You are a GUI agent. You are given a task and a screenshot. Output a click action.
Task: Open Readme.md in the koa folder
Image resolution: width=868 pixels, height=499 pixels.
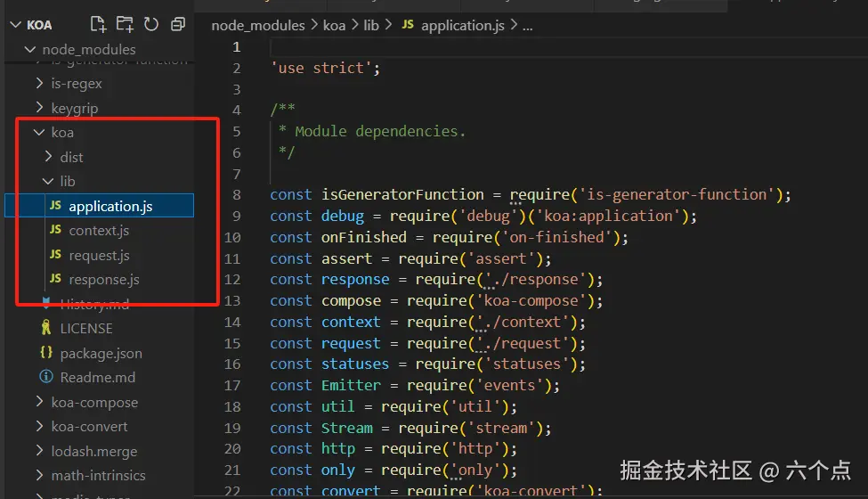[x=97, y=378]
